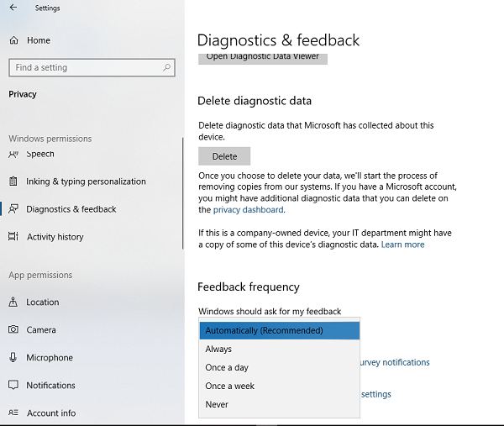This screenshot has height=426, width=504.
Task: Click the Inking & typing personalization icon
Action: click(13, 181)
